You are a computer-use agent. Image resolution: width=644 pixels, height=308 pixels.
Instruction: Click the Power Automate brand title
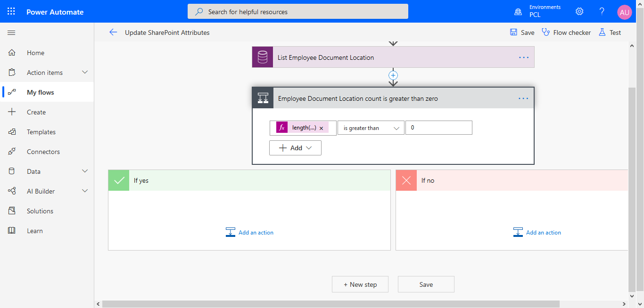55,12
